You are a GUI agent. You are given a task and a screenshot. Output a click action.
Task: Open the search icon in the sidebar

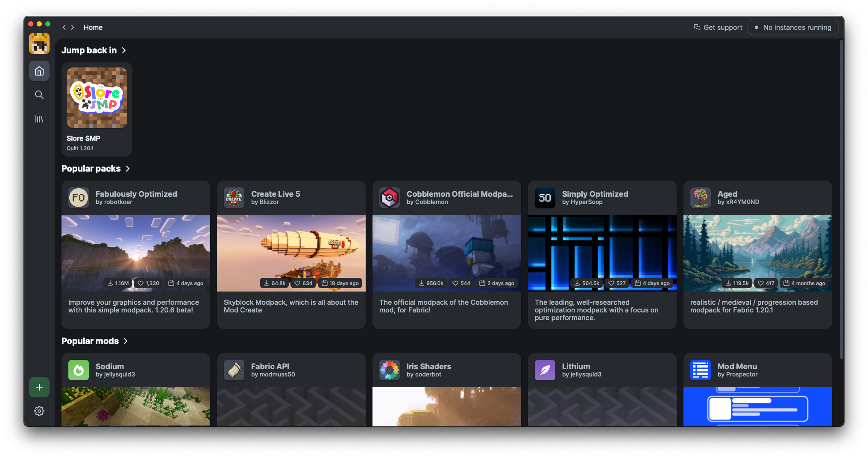(x=39, y=95)
